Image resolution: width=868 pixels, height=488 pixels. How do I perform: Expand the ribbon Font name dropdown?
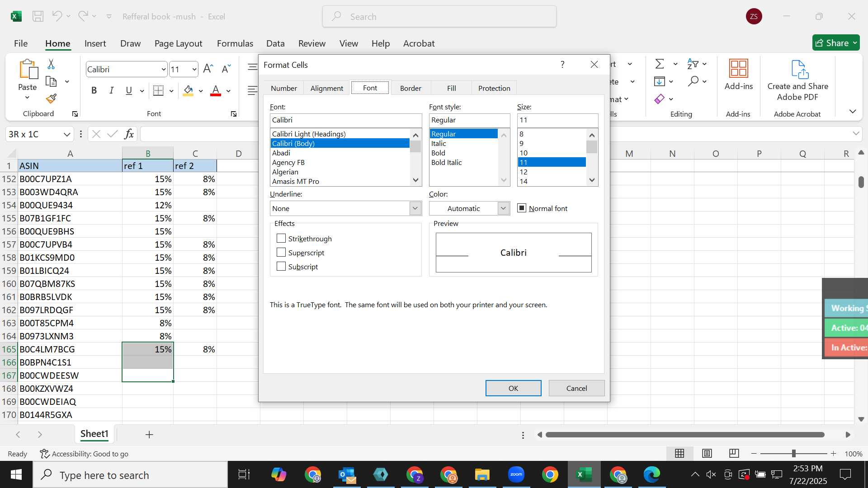[163, 70]
